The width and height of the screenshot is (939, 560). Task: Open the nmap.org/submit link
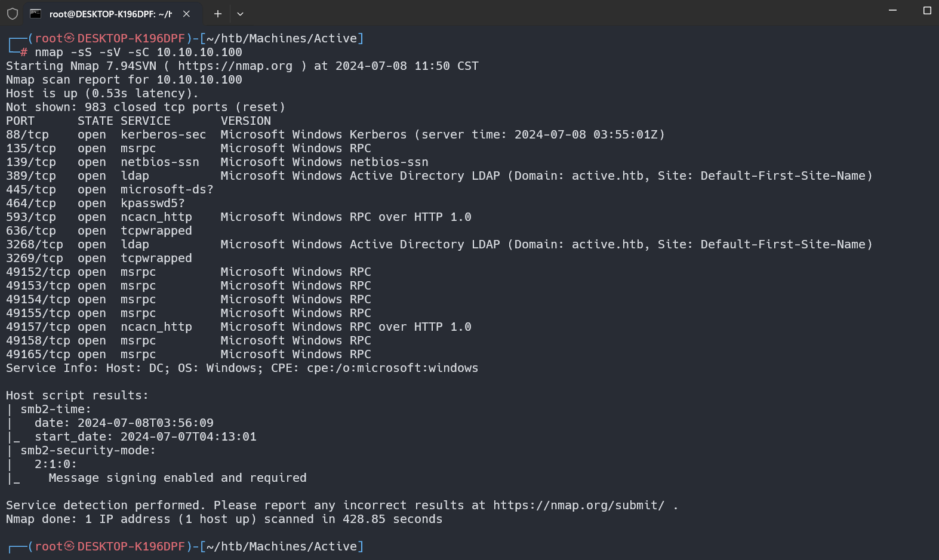(x=578, y=506)
